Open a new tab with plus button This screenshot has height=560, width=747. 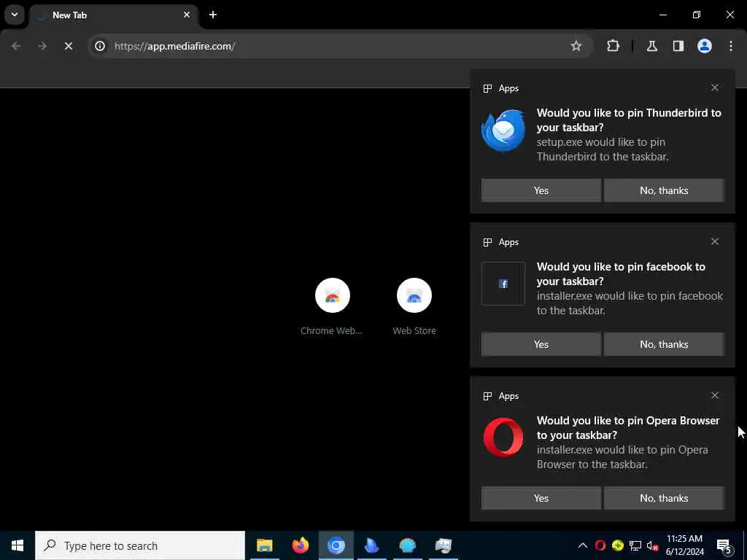pyautogui.click(x=213, y=15)
